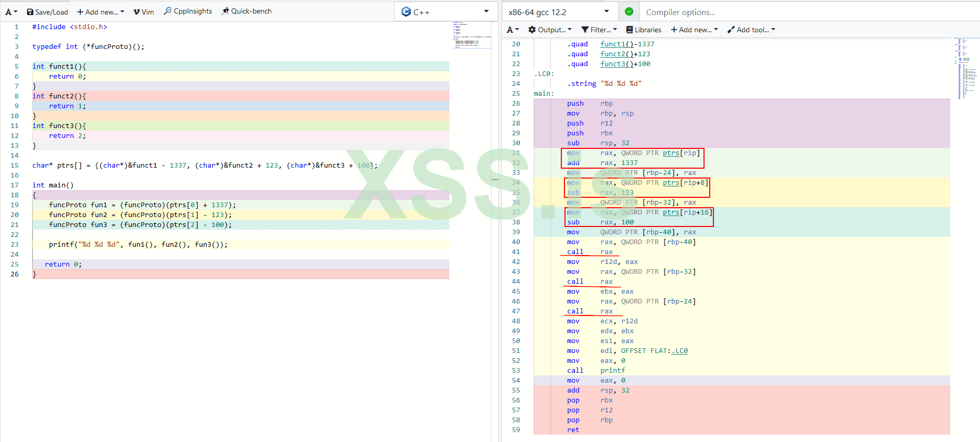
Task: Open the Add tool wrench menu
Action: (x=751, y=30)
